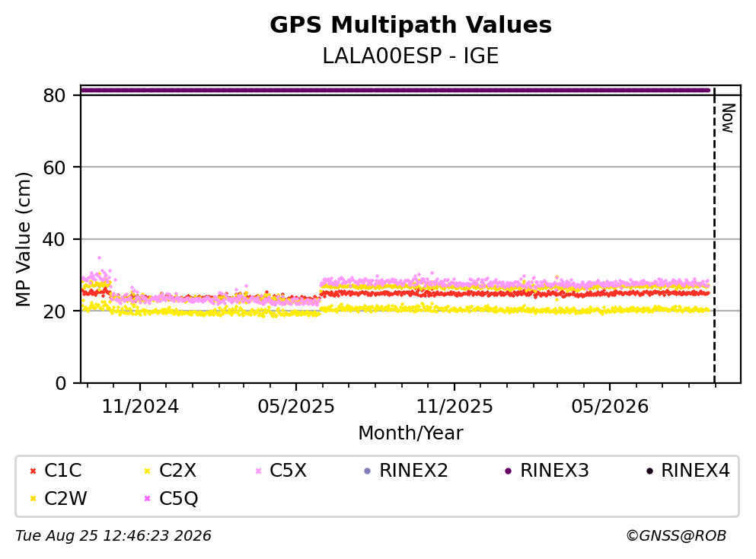The height and width of the screenshot is (559, 756).
Task: Click the 11/2024 x-axis tick label
Action: pos(140,407)
